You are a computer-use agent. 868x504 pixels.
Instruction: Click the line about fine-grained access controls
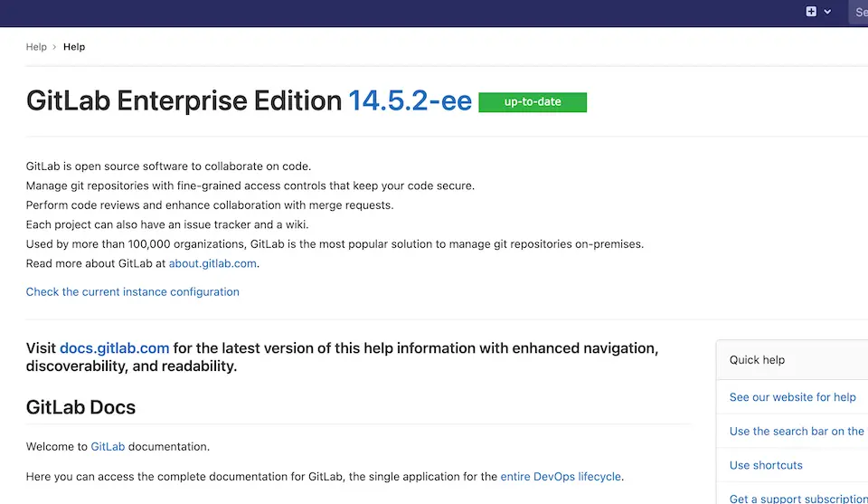point(250,186)
